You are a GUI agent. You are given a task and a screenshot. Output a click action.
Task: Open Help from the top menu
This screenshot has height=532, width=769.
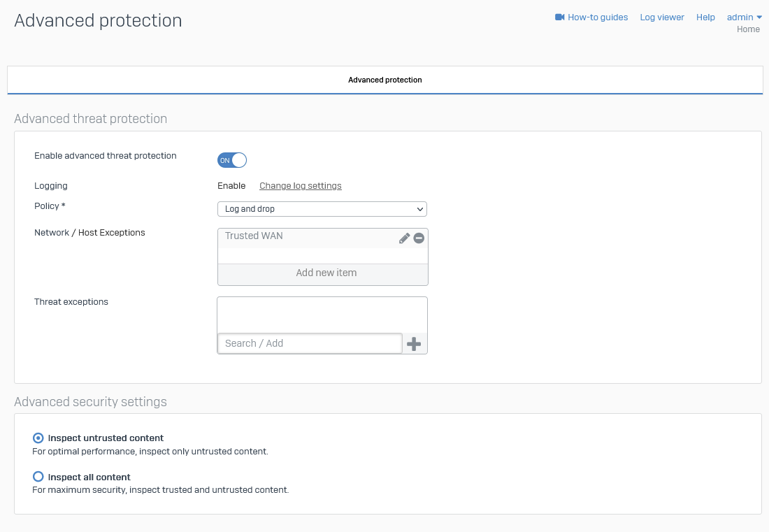(x=705, y=17)
